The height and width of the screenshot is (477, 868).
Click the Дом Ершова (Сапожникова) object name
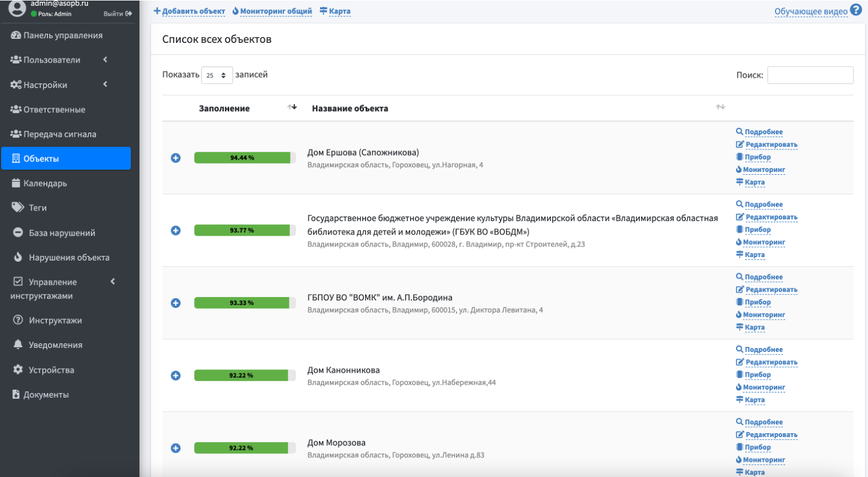click(x=363, y=153)
